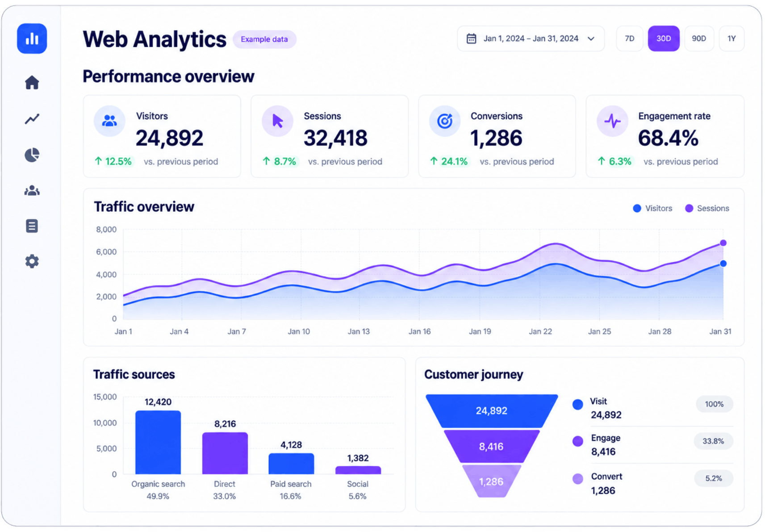765x532 pixels.
Task: Click the Direct traffic bar
Action: [225, 453]
